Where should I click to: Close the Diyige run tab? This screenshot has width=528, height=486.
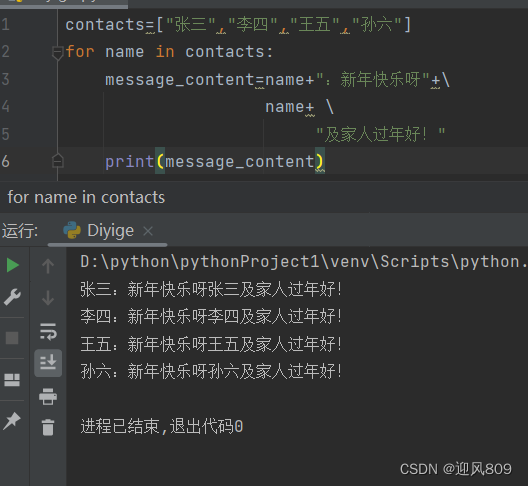pos(148,231)
